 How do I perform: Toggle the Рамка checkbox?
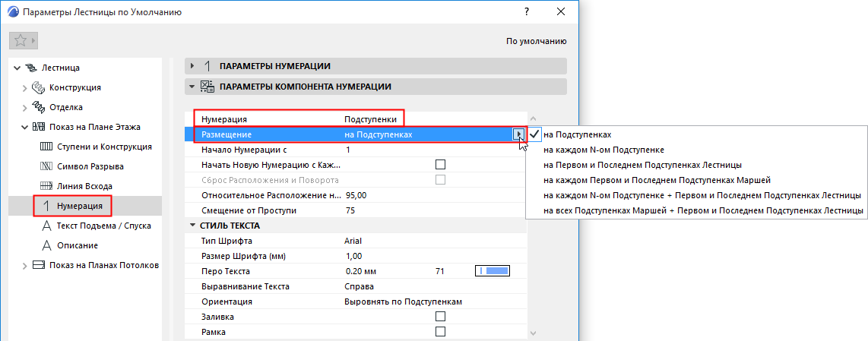(x=441, y=332)
